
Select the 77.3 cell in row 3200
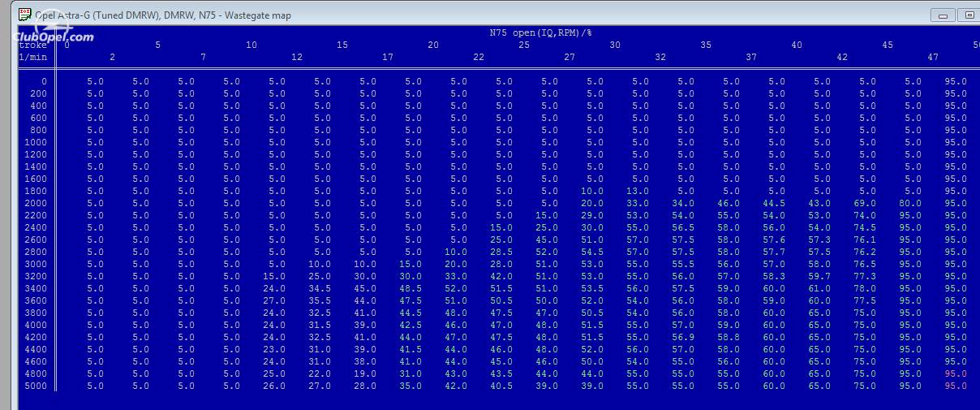point(865,277)
